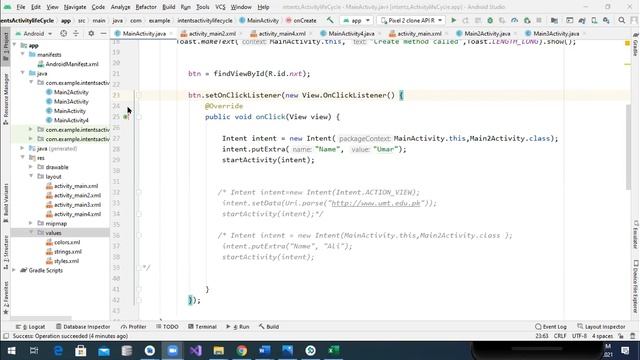Screen dimensions: 640x360
Task: Click Attach Debugger to Android Process icon
Action: click(527, 20)
